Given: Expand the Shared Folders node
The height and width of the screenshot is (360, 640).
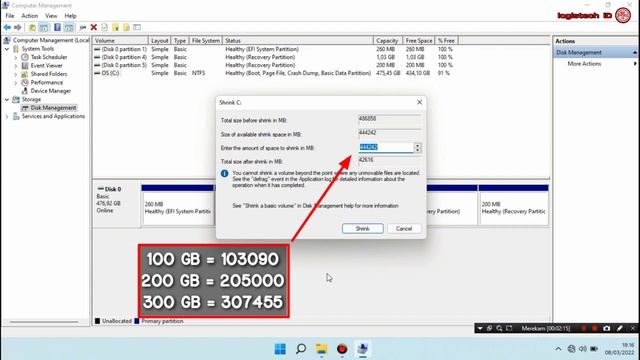Looking at the screenshot, I should tap(16, 74).
